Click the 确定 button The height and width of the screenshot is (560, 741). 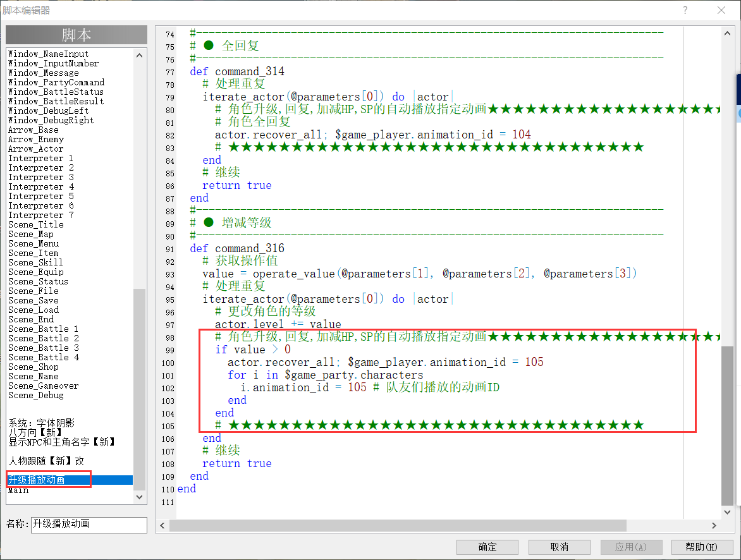click(x=487, y=547)
